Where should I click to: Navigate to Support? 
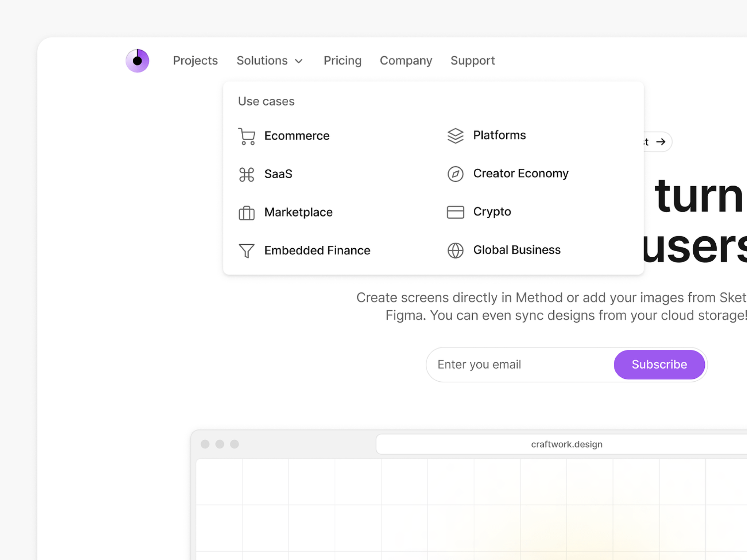(472, 61)
